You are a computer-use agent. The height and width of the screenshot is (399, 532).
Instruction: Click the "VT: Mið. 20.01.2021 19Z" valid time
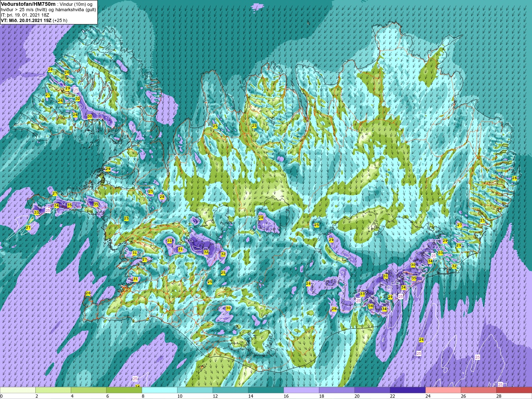pyautogui.click(x=26, y=20)
